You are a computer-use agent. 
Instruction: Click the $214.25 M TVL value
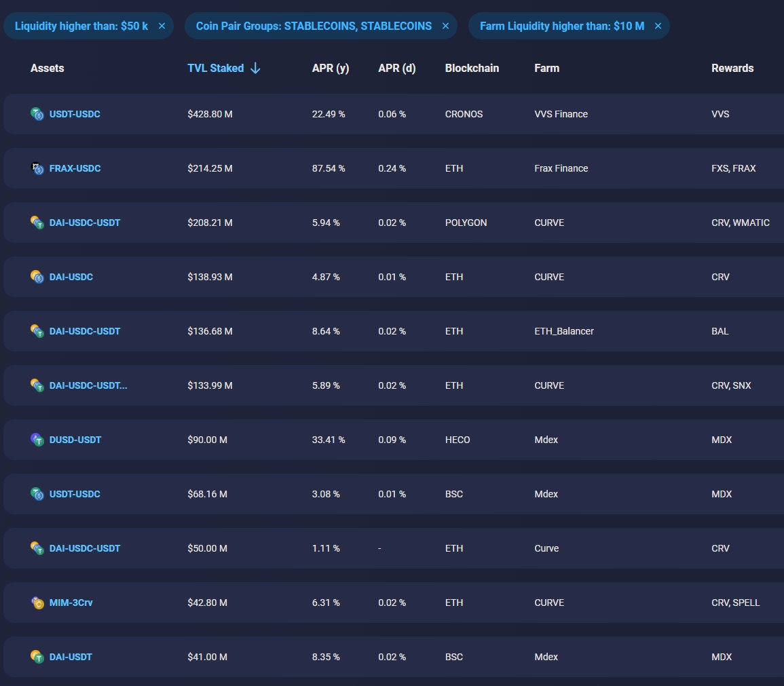tap(210, 168)
